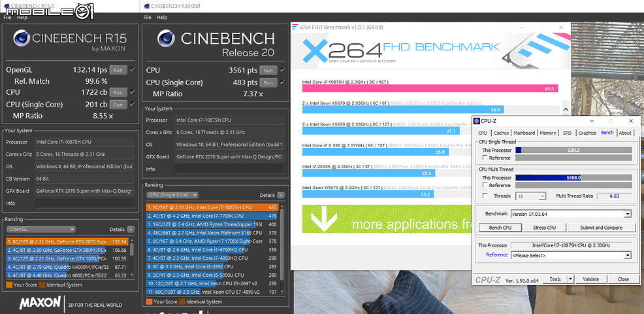Click the x264 FHD Benchmark title bar icon
The height and width of the screenshot is (314, 644).
pyautogui.click(x=295, y=27)
